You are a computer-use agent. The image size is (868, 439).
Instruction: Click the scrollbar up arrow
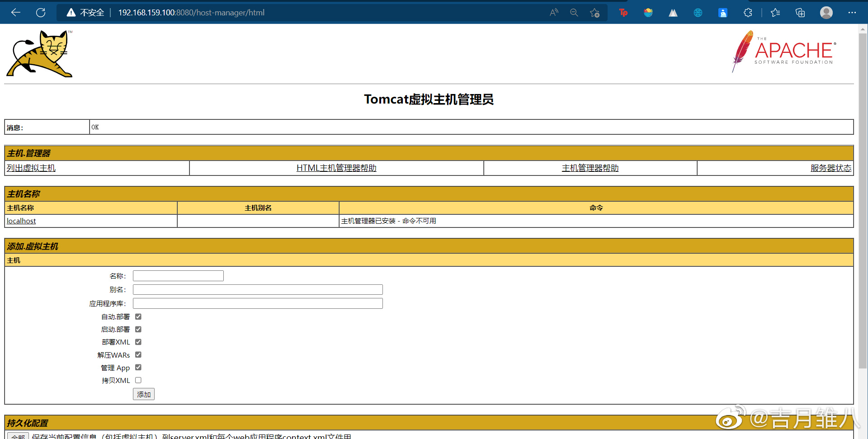point(863,29)
